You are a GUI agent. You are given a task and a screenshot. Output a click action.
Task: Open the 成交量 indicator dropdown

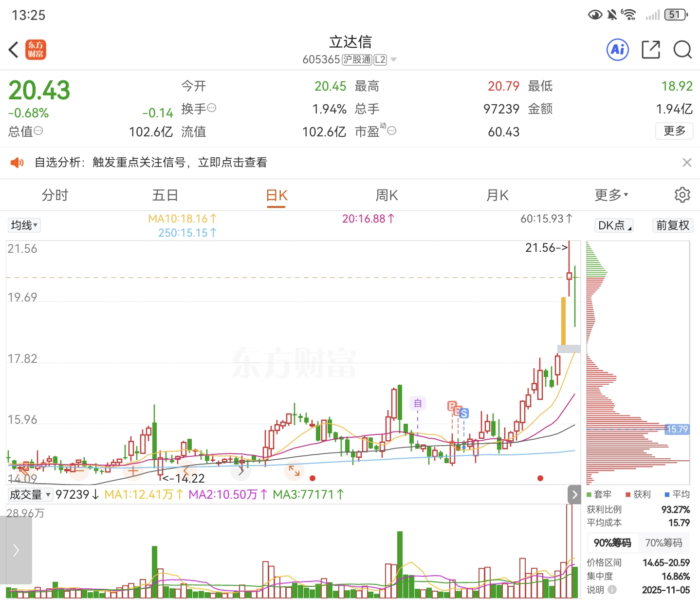point(30,495)
